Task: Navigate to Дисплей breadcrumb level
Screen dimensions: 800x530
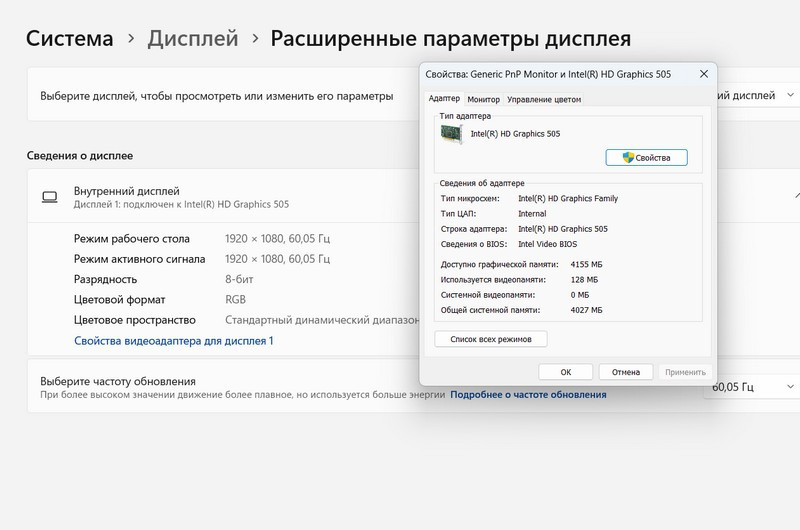Action: pos(193,39)
